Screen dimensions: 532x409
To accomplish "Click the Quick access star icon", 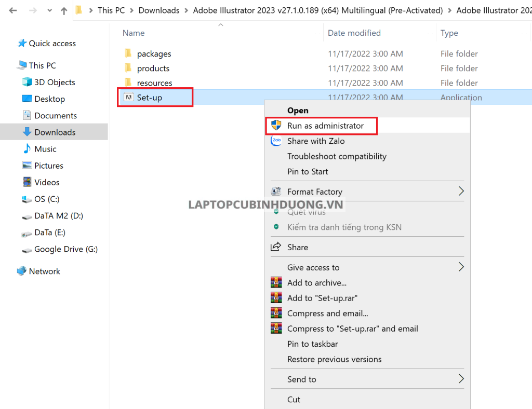I will 22,43.
